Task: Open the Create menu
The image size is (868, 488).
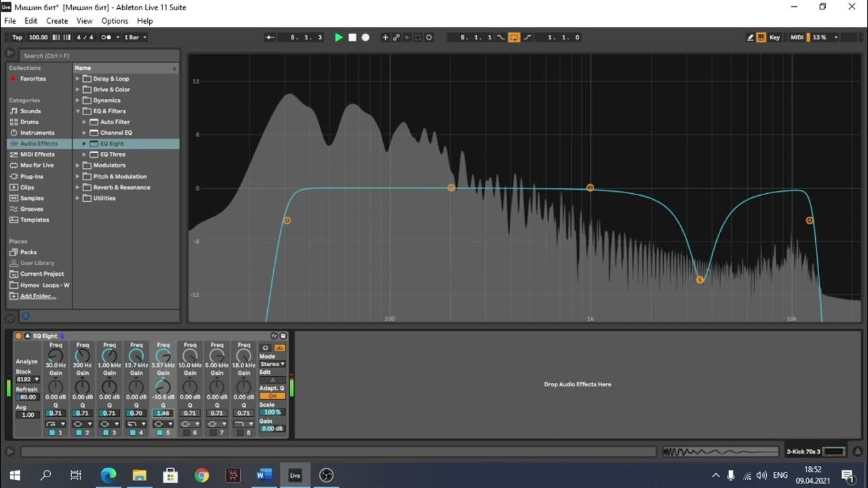Action: click(57, 21)
